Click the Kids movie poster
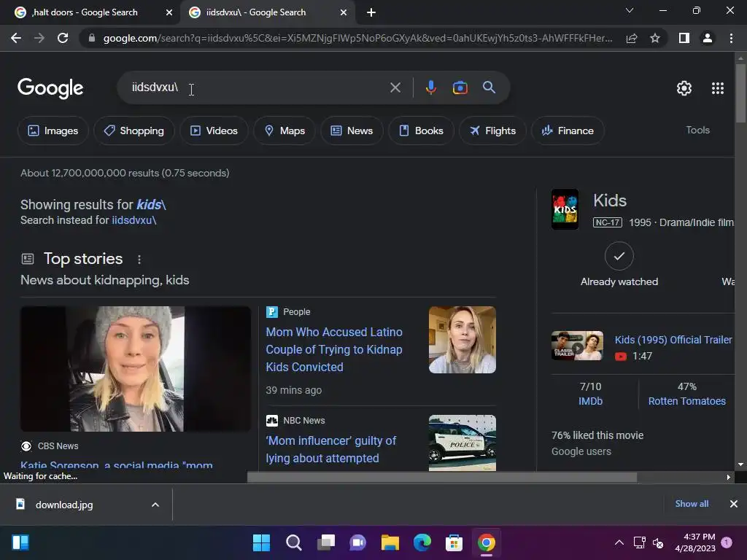 565,209
